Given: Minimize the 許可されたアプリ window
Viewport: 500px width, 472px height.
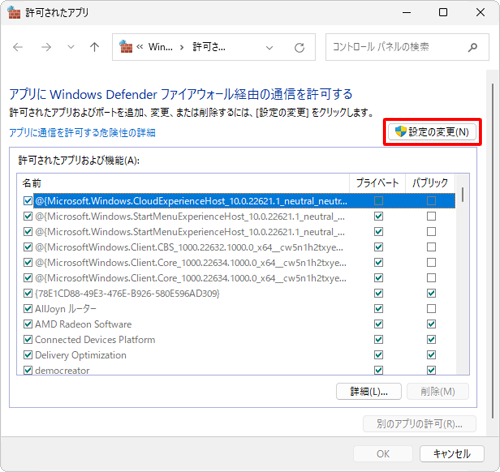Looking at the screenshot, I should (x=406, y=12).
